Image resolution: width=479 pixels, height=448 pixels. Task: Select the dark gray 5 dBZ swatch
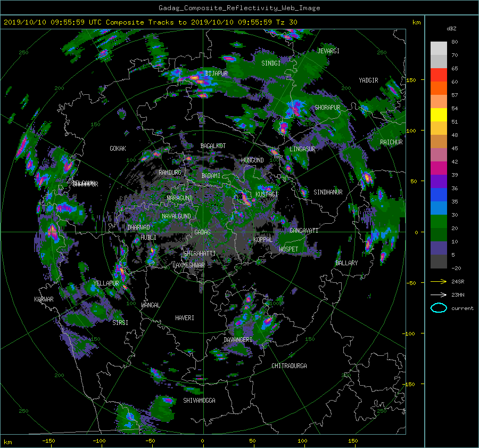tap(439, 262)
